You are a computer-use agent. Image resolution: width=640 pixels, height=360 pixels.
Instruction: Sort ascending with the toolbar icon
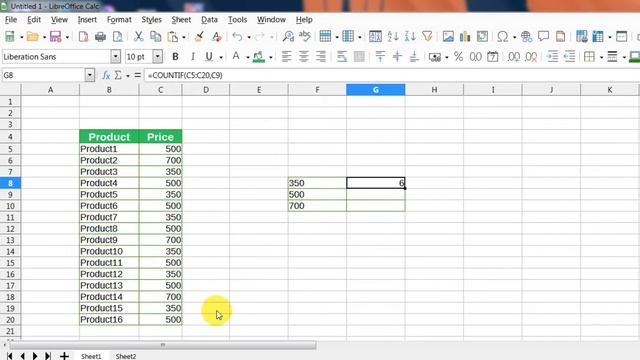point(393,37)
